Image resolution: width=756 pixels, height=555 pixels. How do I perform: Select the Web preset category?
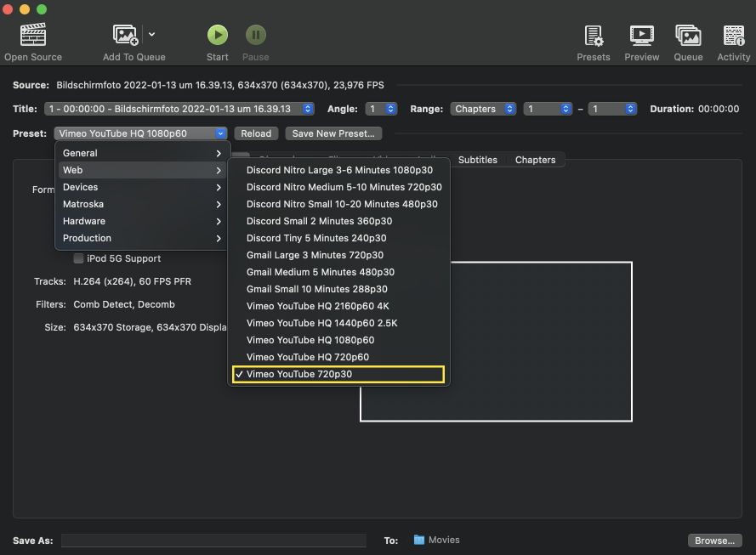coord(142,170)
